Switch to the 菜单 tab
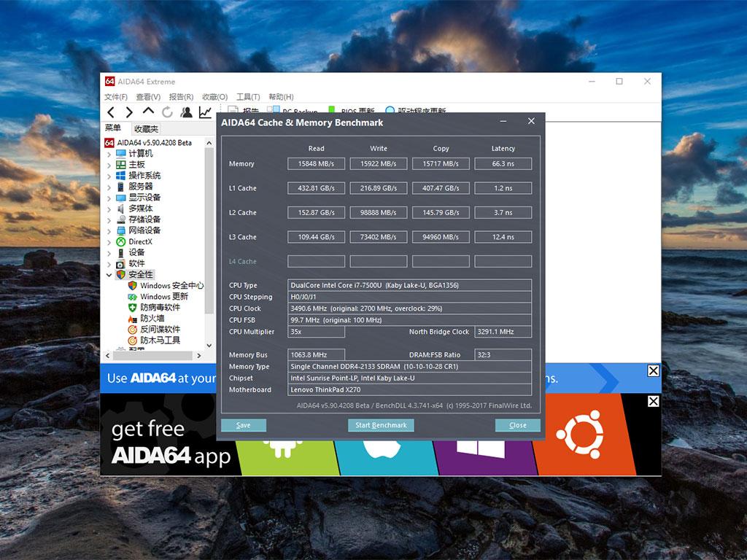747x560 pixels. (113, 128)
